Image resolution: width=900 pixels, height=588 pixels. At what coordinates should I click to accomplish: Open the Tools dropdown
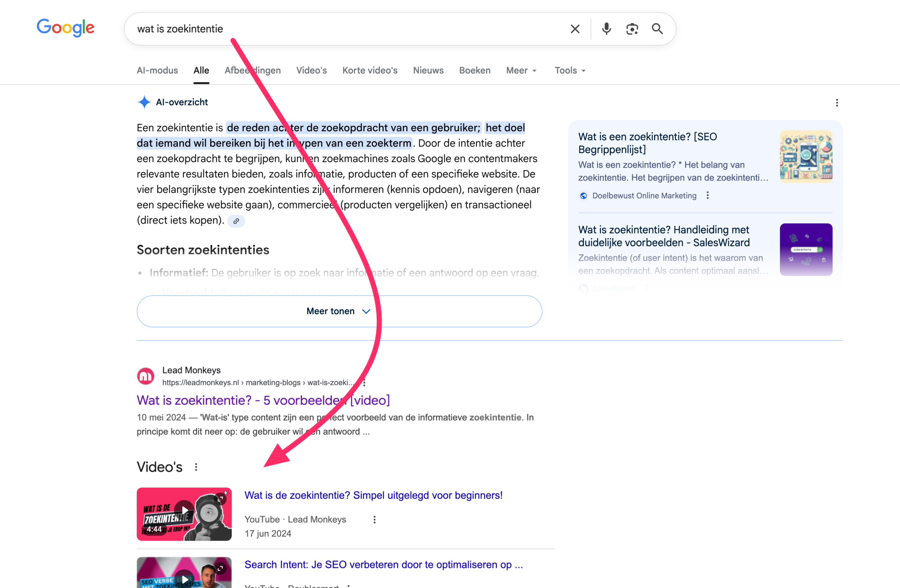[x=570, y=70]
